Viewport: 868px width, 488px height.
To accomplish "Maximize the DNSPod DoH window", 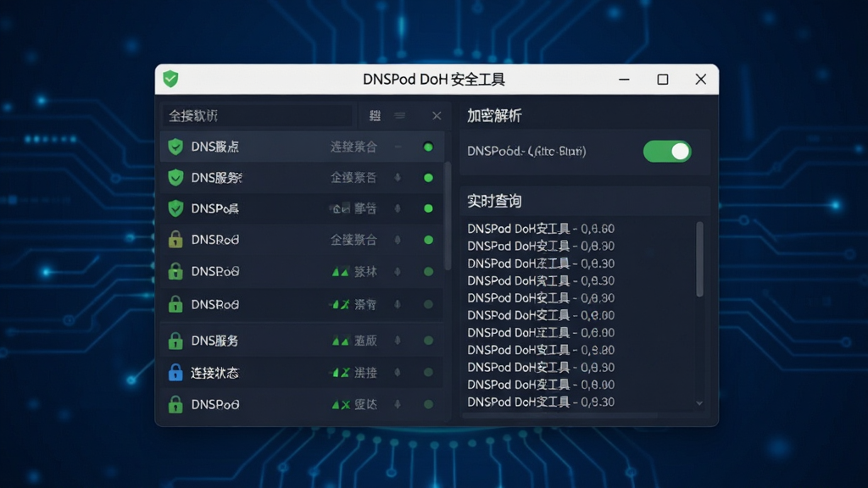I will pyautogui.click(x=663, y=79).
